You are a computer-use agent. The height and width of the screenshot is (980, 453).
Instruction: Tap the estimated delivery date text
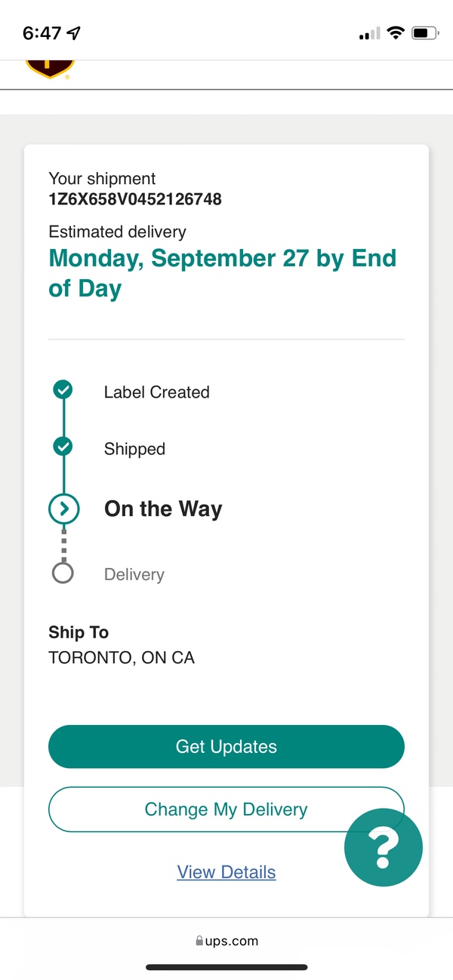(x=223, y=273)
